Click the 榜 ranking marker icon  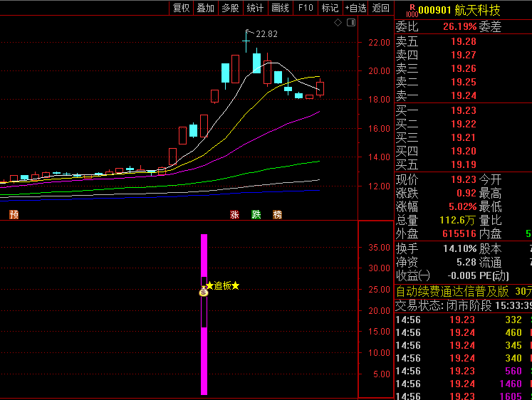click(x=277, y=214)
